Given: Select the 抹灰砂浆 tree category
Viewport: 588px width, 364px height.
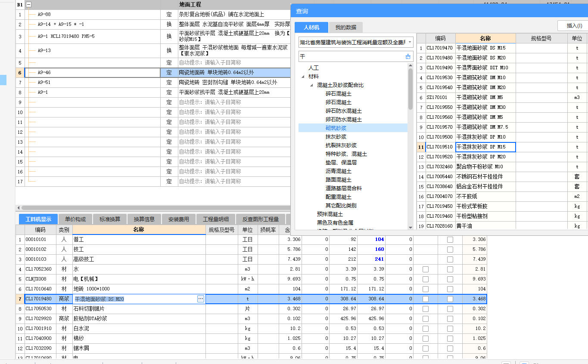Looking at the screenshot, I should pyautogui.click(x=336, y=137).
